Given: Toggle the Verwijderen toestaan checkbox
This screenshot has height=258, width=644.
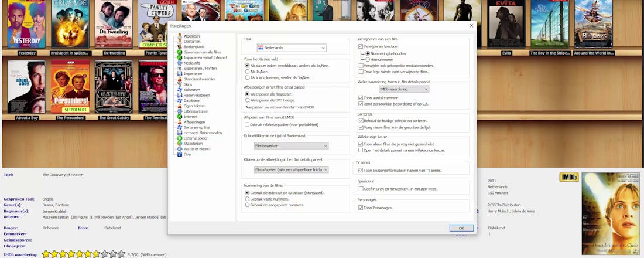Looking at the screenshot, I should (x=361, y=47).
